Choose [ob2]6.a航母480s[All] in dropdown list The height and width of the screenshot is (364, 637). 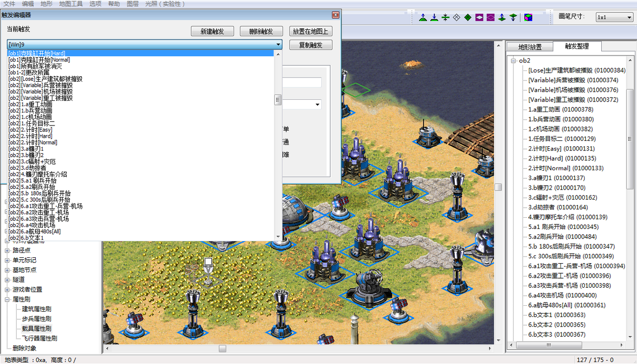141,231
